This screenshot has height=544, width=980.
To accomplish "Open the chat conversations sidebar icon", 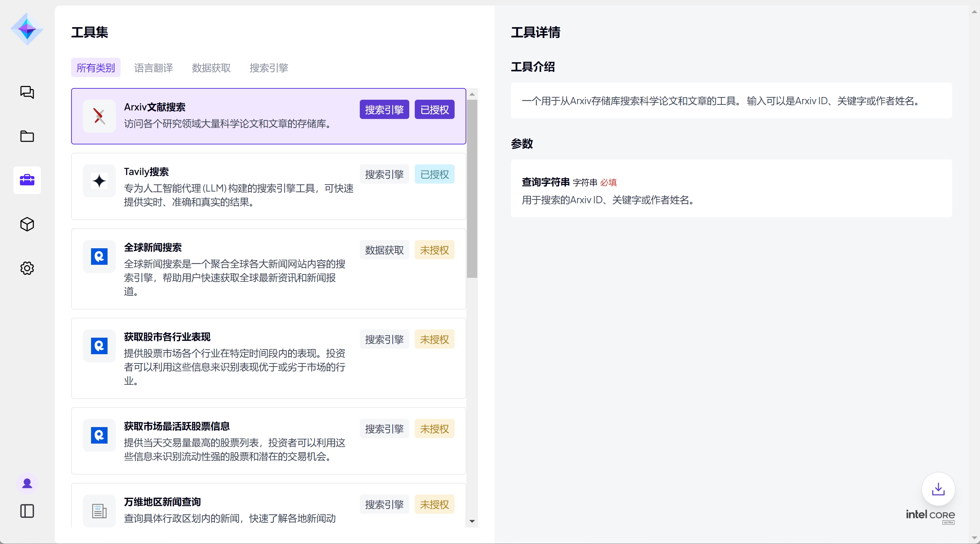I will (x=27, y=92).
